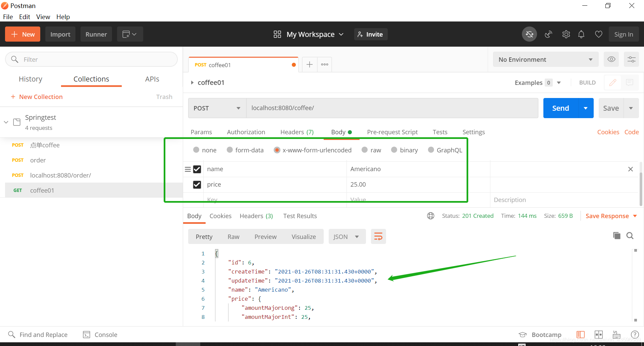Viewport: 644px width, 346px height.
Task: Open the View menu
Action: pos(43,17)
